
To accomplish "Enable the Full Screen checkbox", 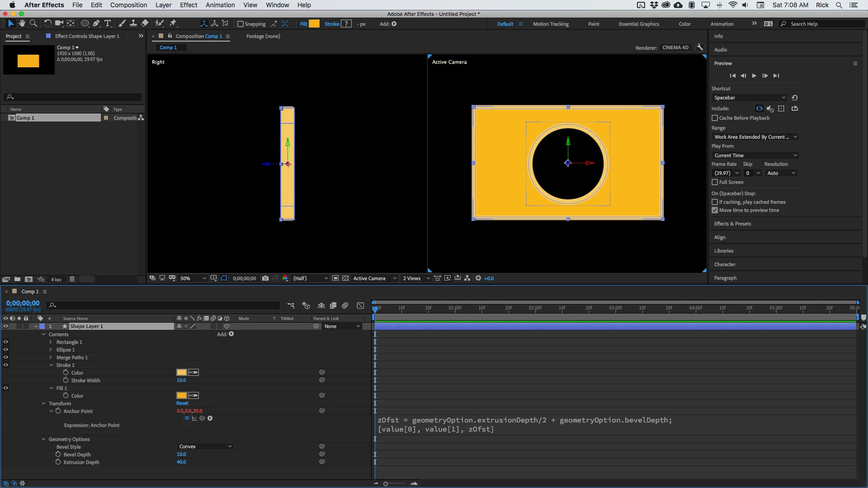I will (x=715, y=182).
